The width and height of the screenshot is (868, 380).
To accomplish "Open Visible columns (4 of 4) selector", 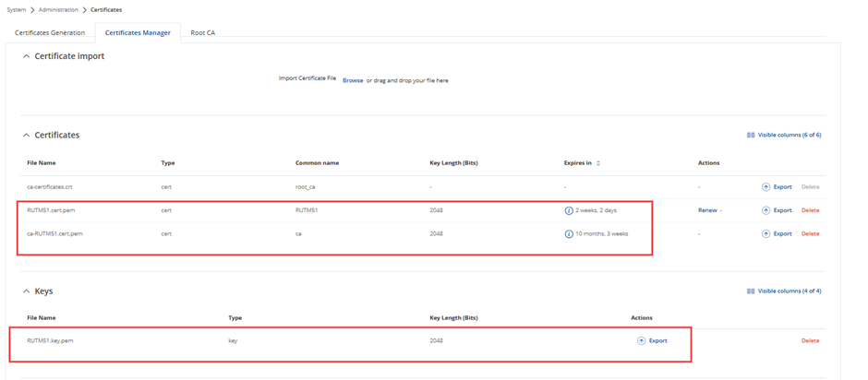I will coord(784,291).
